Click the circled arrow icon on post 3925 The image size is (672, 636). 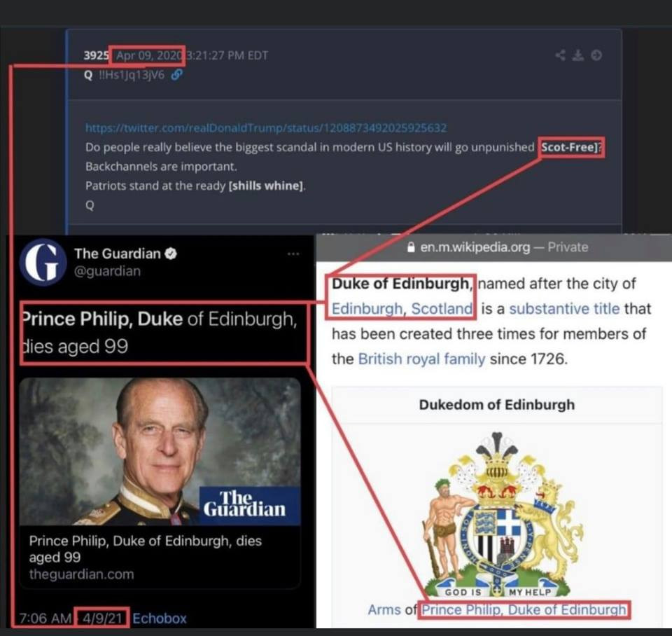pyautogui.click(x=596, y=55)
